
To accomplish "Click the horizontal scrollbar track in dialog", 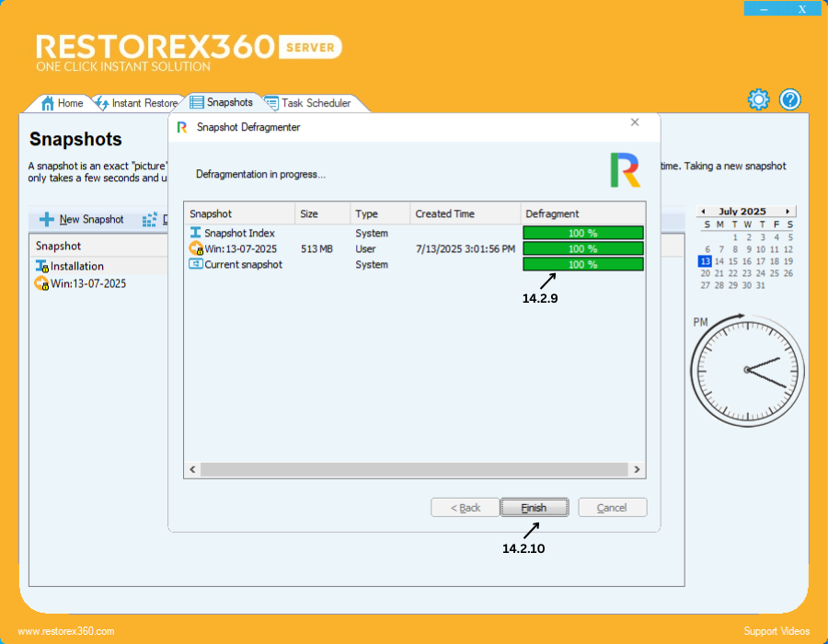I will tap(415, 469).
